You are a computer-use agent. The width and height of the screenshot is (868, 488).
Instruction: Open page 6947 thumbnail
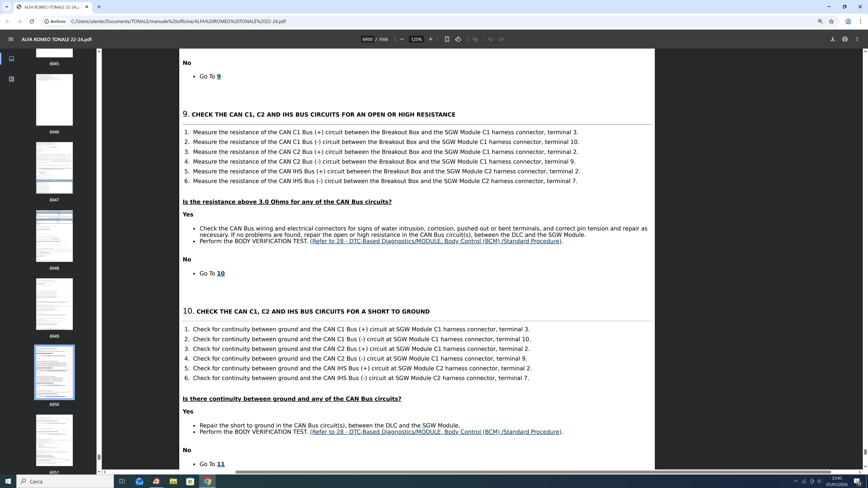coord(54,168)
